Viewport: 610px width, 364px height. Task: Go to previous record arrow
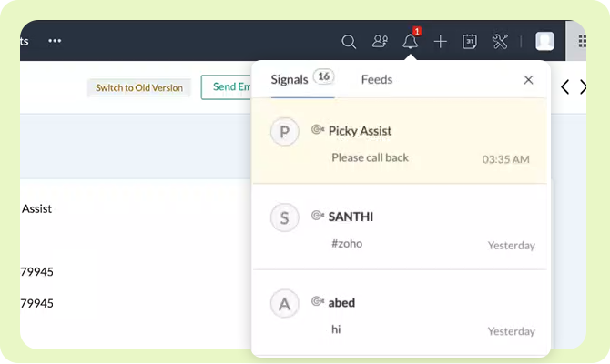(x=565, y=87)
